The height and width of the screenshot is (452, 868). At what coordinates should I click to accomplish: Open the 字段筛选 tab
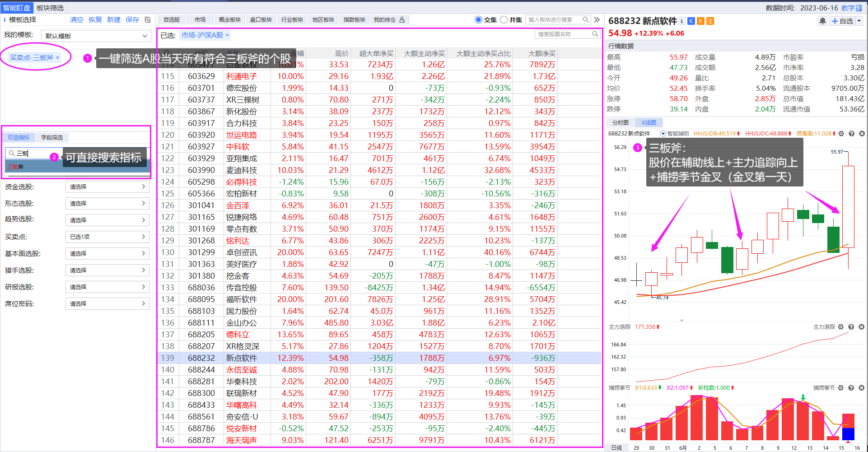point(52,138)
